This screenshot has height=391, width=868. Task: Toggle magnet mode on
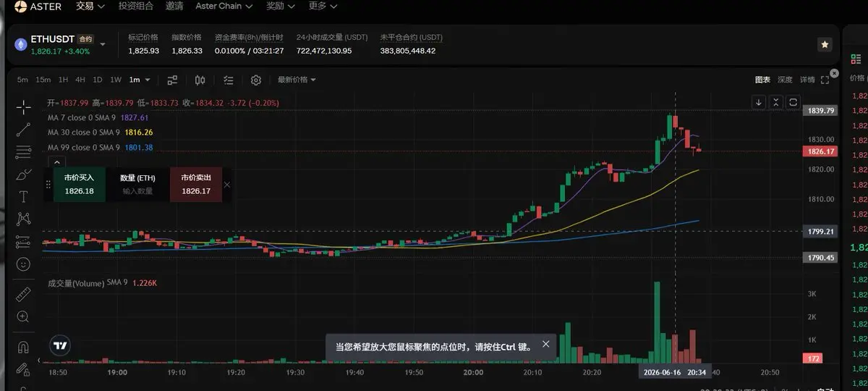pos(23,346)
